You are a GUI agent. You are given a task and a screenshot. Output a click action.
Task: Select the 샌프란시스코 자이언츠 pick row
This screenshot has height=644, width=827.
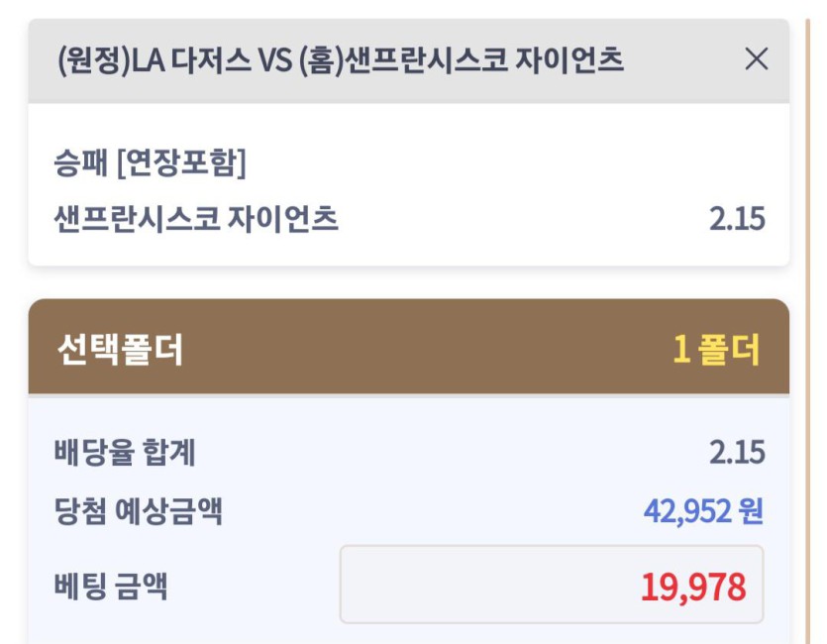coord(409,218)
